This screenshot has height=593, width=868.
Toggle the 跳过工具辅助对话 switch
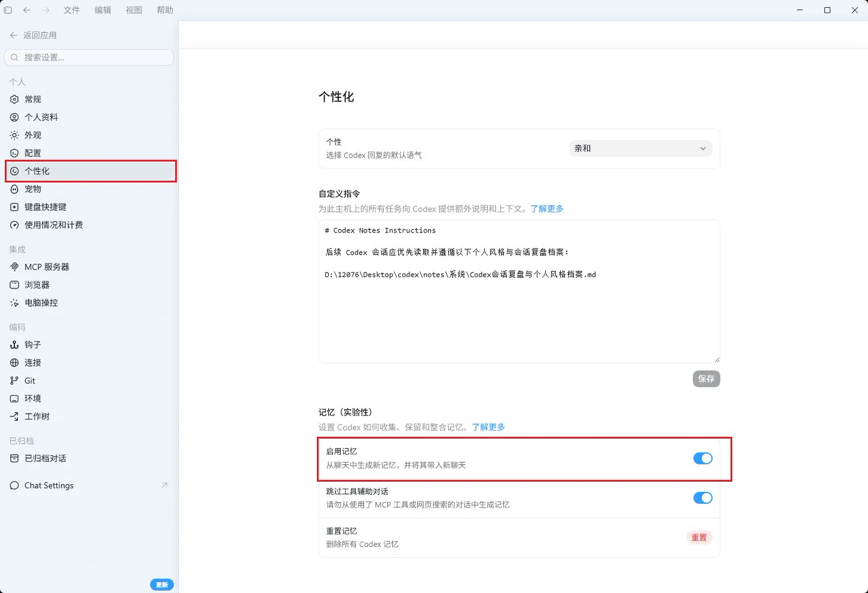[x=702, y=498]
